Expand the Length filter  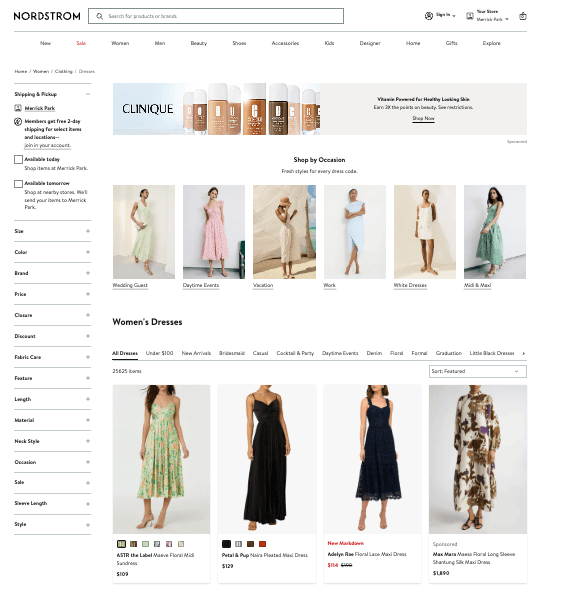[x=88, y=399]
